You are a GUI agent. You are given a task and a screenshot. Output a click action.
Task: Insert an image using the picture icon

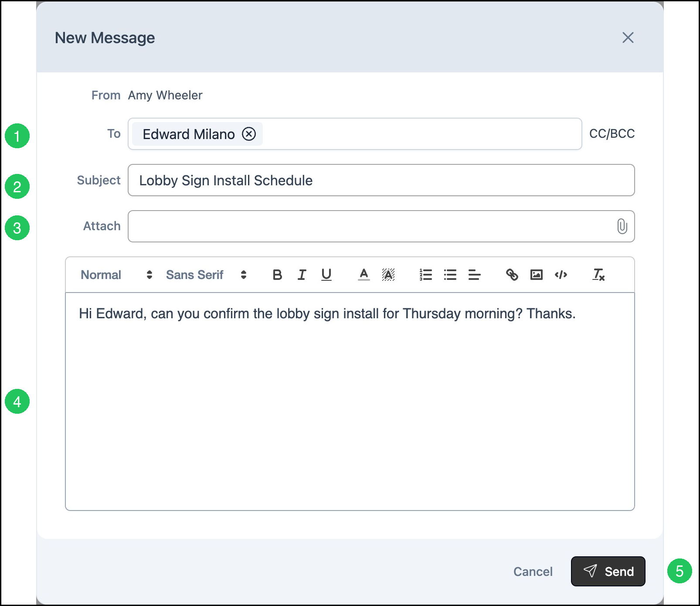[537, 275]
